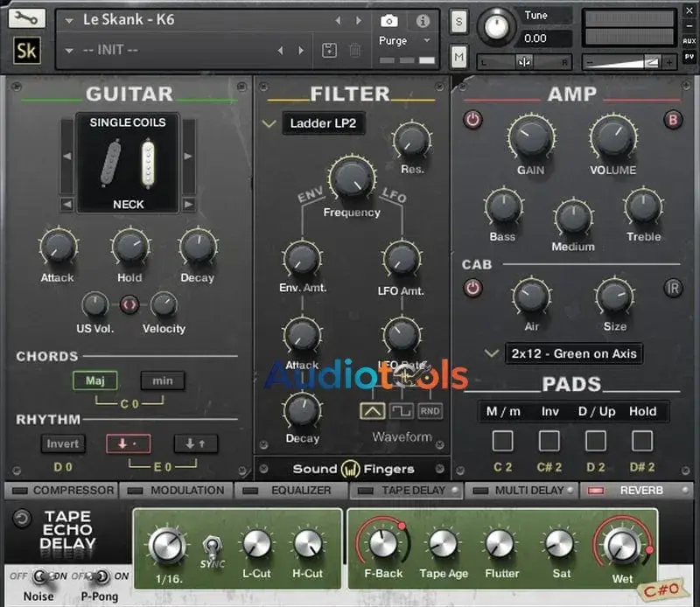Viewport: 700px width, 607px height.
Task: Click the save preset disk icon
Action: (329, 50)
